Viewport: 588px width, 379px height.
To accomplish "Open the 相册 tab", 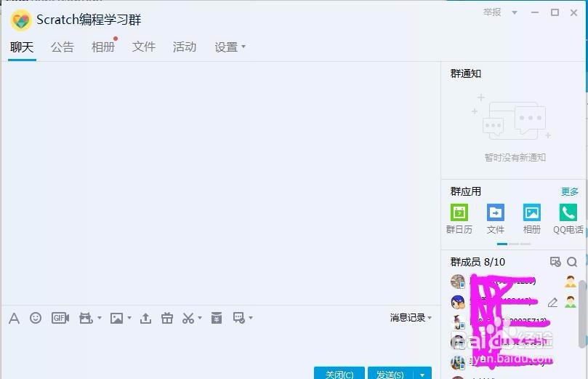I will (x=103, y=47).
